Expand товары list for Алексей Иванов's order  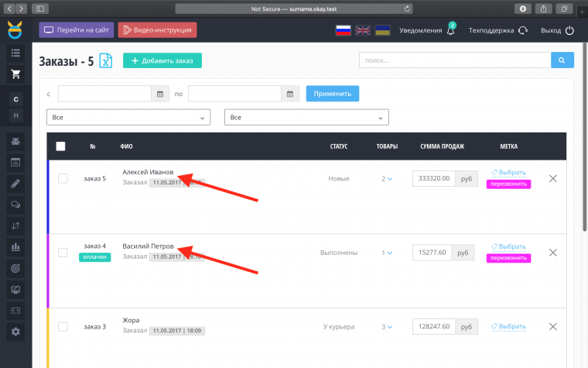point(386,179)
